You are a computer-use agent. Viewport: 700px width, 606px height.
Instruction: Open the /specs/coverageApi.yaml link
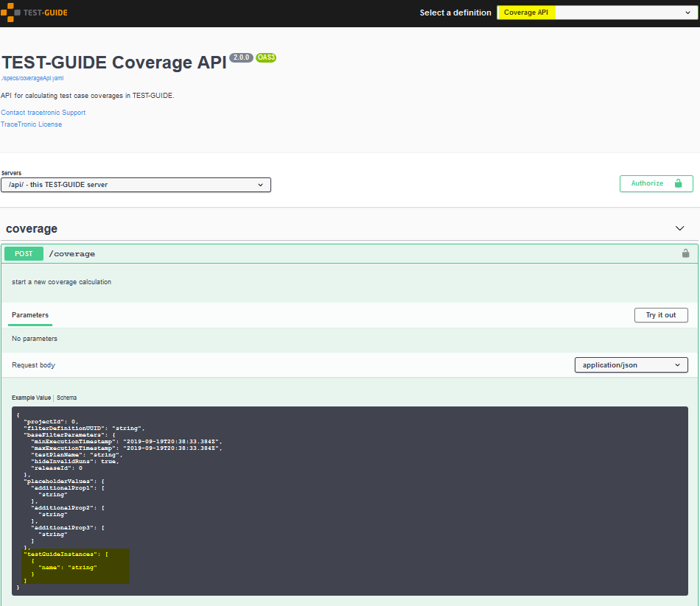[32, 77]
